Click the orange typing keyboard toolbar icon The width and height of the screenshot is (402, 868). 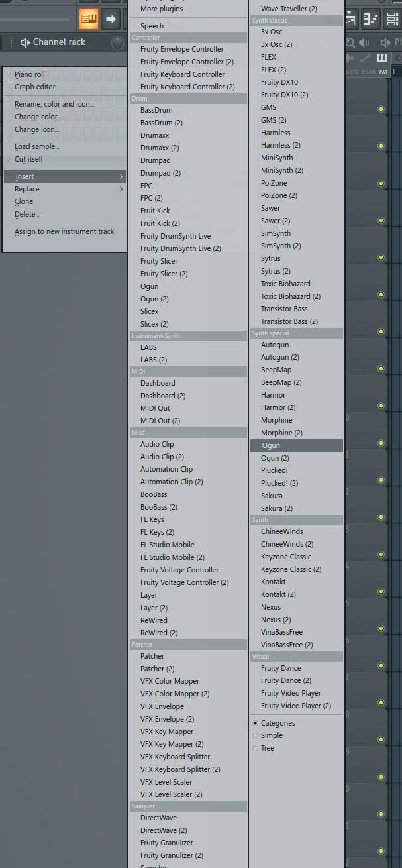click(88, 19)
